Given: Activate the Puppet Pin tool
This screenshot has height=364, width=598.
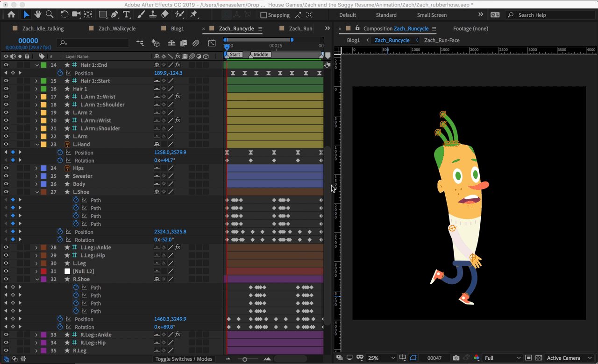Looking at the screenshot, I should [194, 14].
